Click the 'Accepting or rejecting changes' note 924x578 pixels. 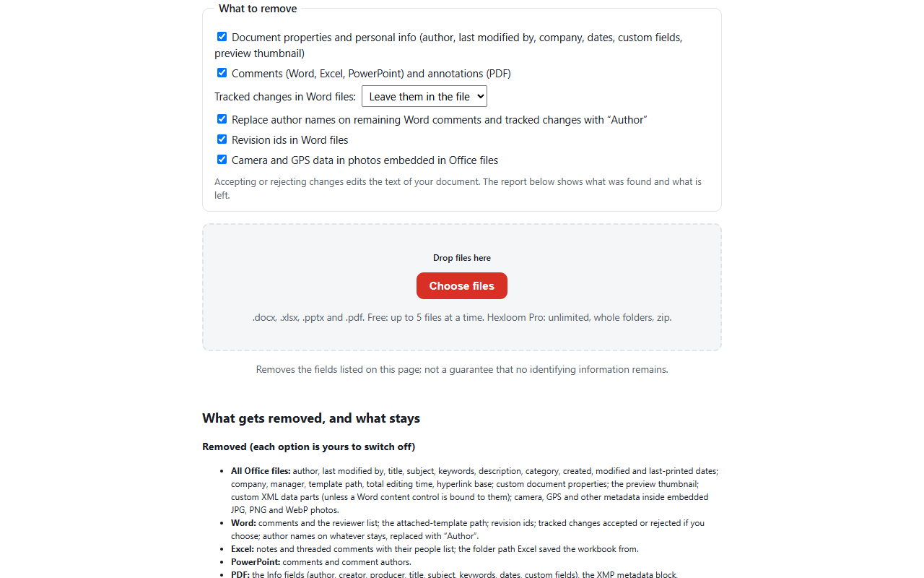[x=458, y=189]
